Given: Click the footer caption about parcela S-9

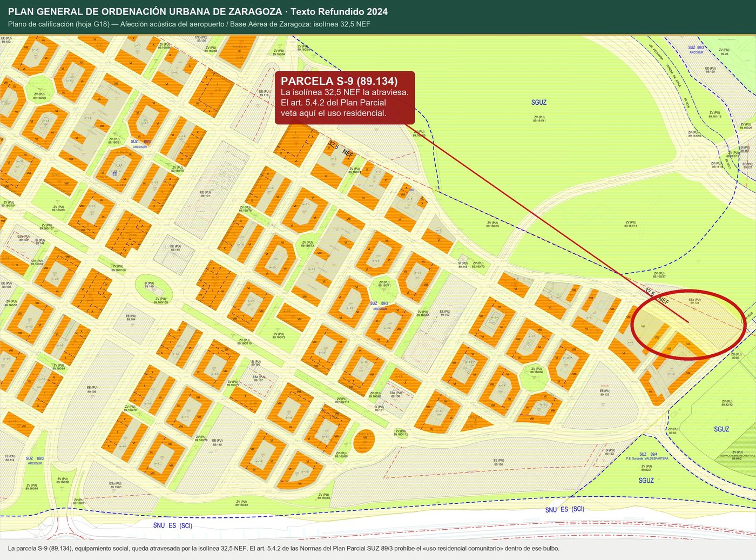Looking at the screenshot, I should (283, 548).
